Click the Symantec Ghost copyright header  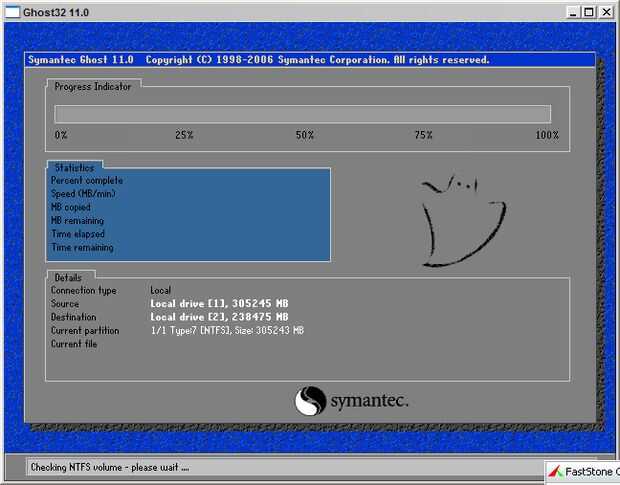[259, 60]
